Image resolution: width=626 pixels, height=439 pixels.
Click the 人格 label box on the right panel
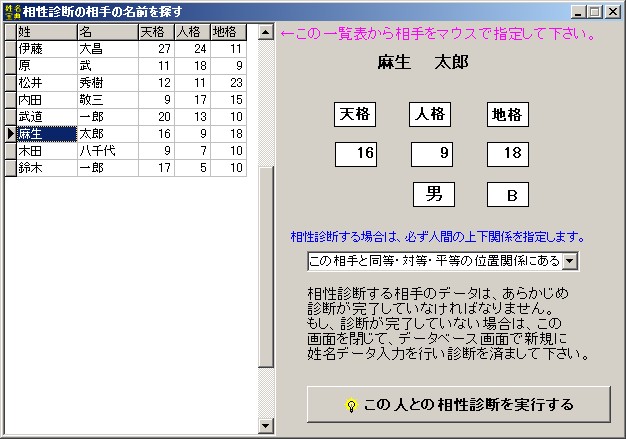pyautogui.click(x=430, y=115)
